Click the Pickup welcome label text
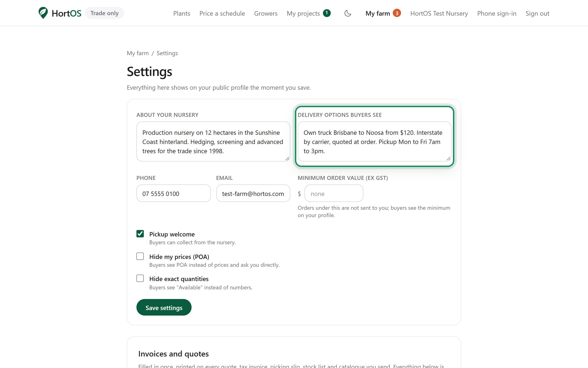Image resolution: width=588 pixels, height=368 pixels. coord(172,234)
